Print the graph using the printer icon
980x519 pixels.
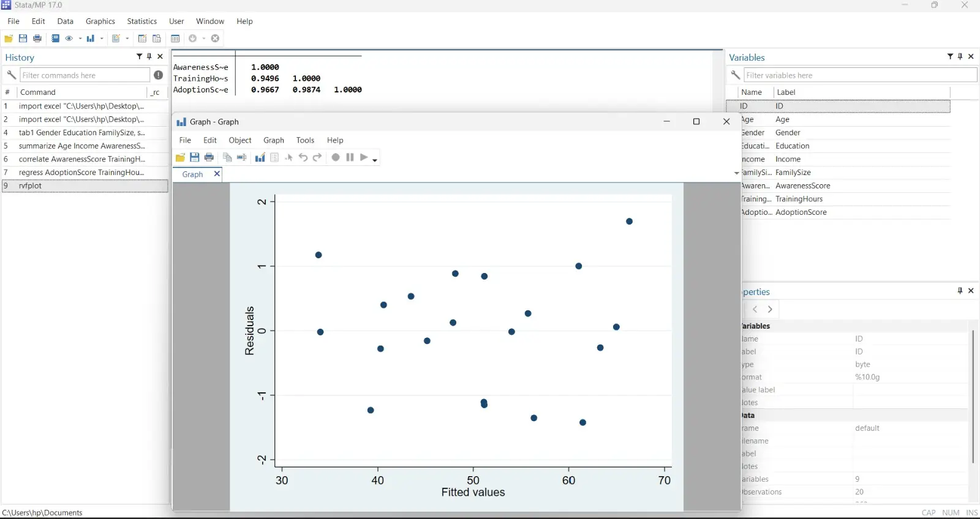pos(209,158)
